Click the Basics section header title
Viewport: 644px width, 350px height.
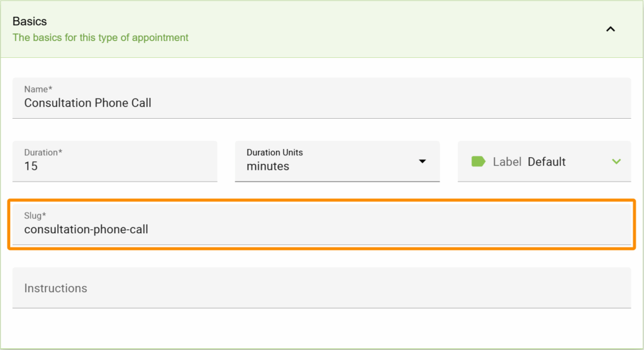coord(30,21)
